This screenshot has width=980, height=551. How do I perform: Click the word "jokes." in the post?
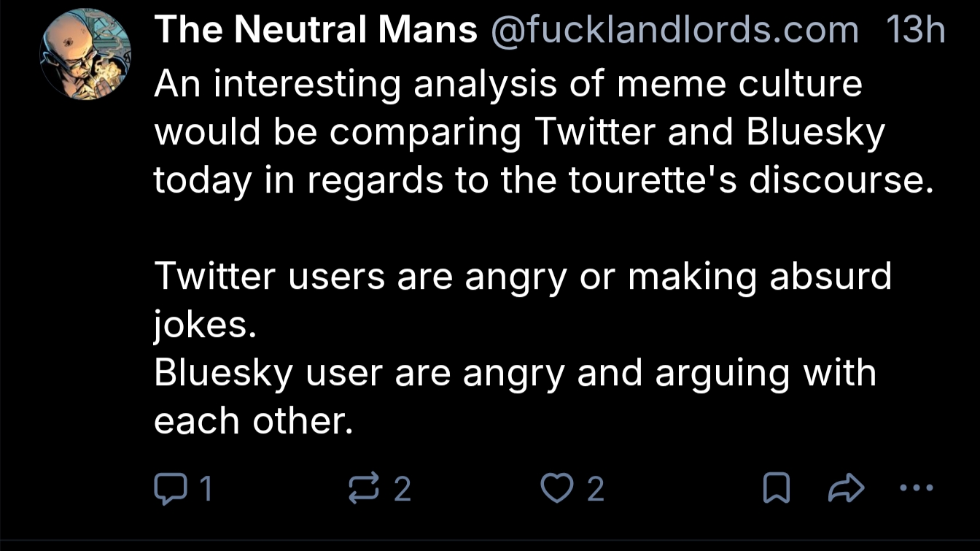pos(204,325)
